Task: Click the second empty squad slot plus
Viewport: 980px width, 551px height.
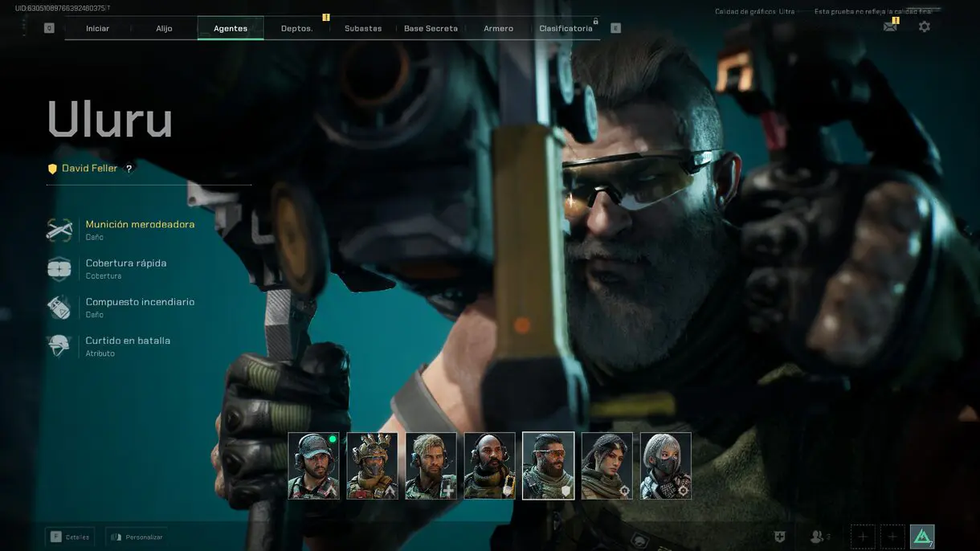Action: 892,537
